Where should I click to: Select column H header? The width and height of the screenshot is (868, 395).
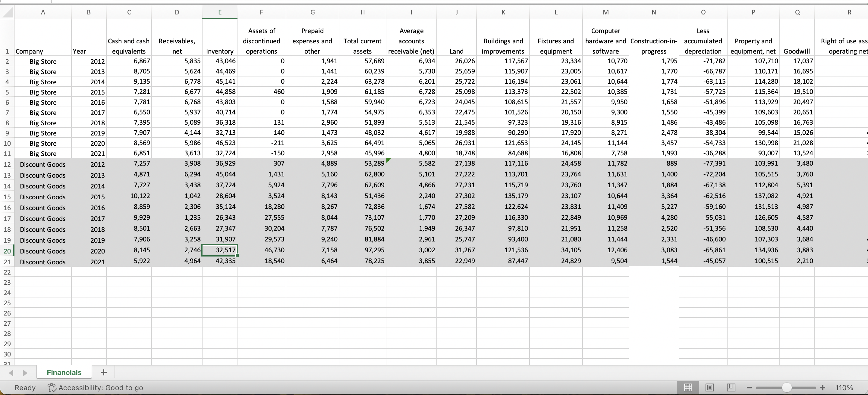coord(363,12)
